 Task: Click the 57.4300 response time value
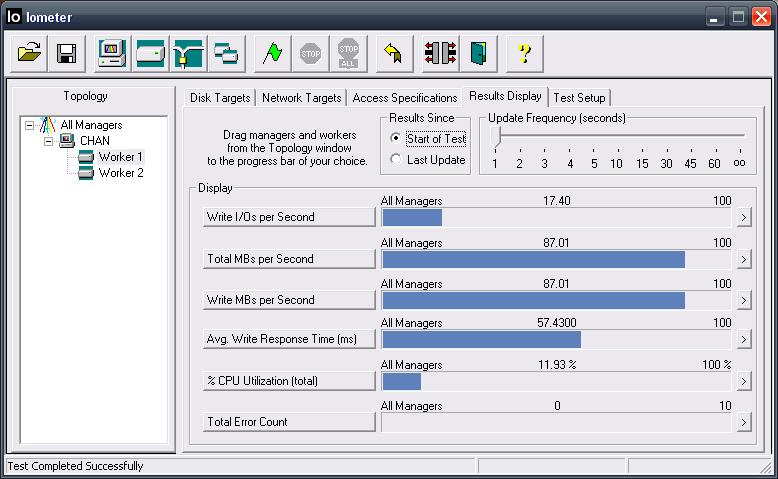point(557,323)
